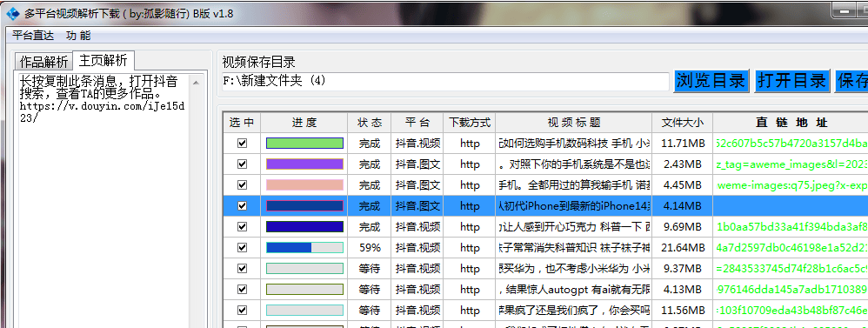868x328 pixels.
Task: Click the 文件大小 column header
Action: click(683, 123)
